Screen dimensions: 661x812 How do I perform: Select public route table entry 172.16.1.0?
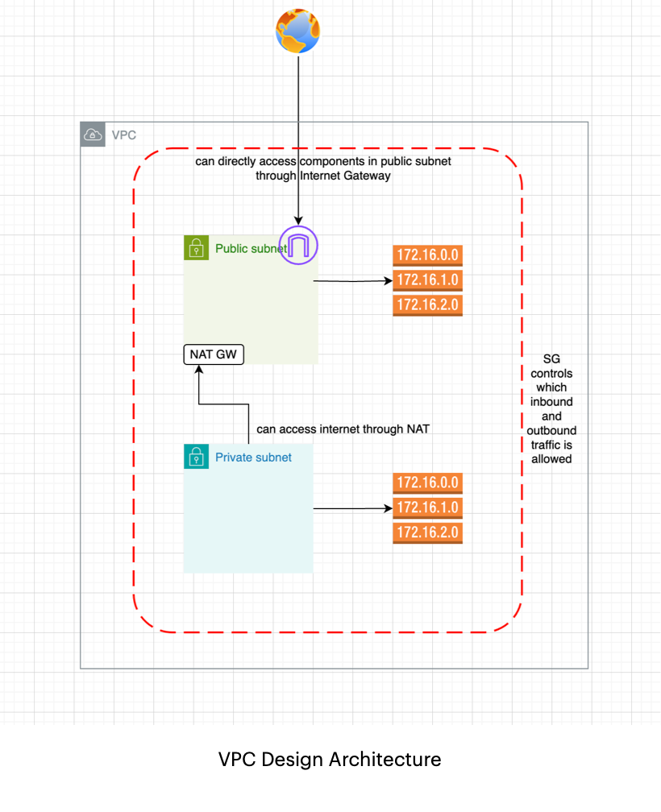pos(427,280)
